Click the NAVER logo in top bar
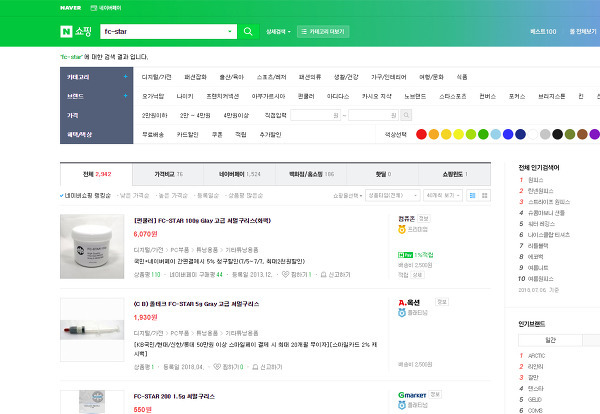The image size is (600, 414). click(x=70, y=8)
